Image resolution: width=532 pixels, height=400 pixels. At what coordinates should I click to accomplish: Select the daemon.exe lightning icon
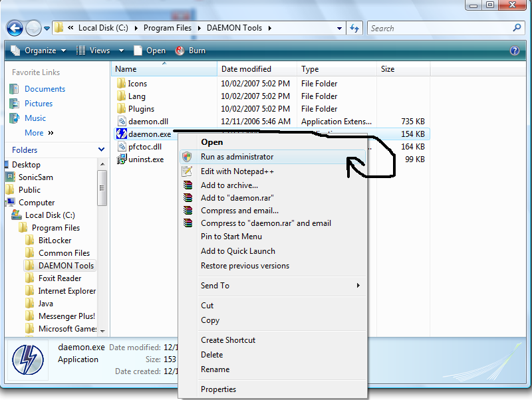(122, 134)
